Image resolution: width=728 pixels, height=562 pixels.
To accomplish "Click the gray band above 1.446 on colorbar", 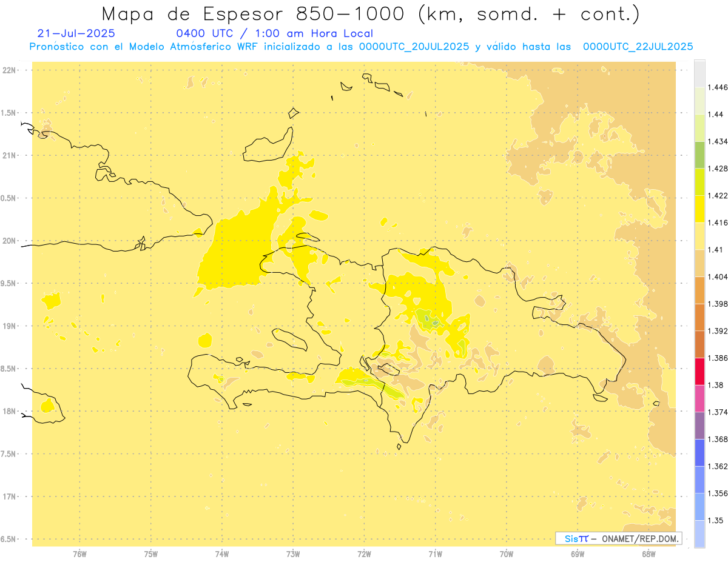I will pyautogui.click(x=699, y=73).
